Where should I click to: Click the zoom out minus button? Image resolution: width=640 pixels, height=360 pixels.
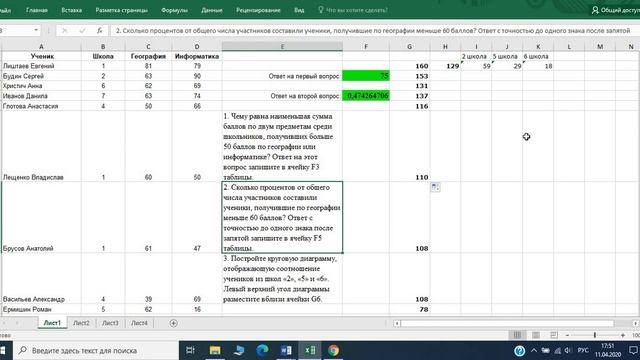click(x=567, y=335)
